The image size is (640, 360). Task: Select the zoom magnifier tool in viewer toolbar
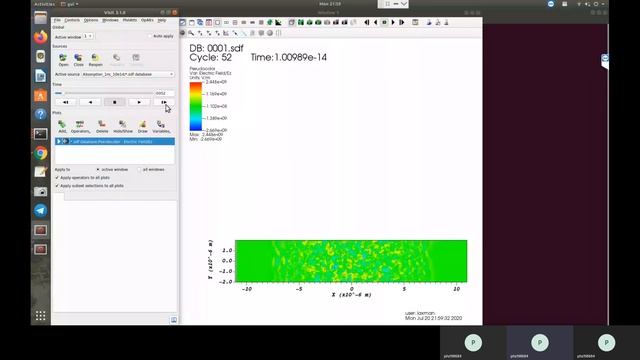tap(191, 33)
